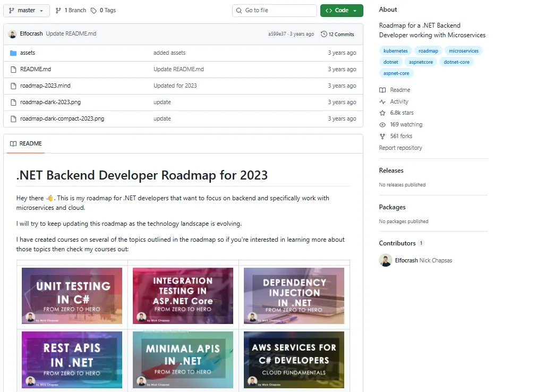Open AWS Services for C# Developers thumbnail
This screenshot has height=392, width=536.
tap(294, 360)
